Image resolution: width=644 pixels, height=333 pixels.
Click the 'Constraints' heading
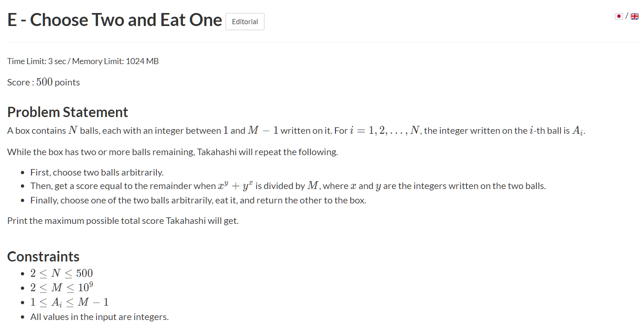pyautogui.click(x=43, y=256)
